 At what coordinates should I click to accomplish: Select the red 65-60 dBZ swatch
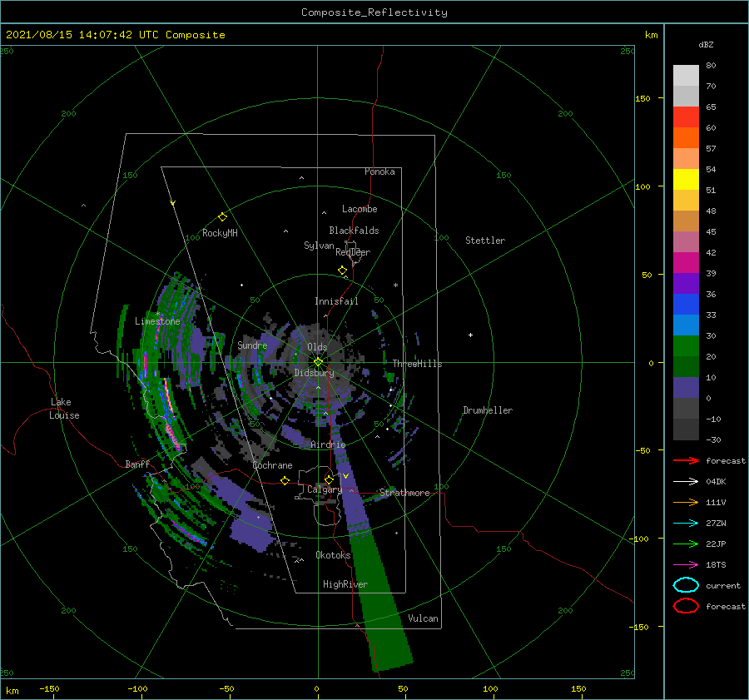pyautogui.click(x=686, y=117)
